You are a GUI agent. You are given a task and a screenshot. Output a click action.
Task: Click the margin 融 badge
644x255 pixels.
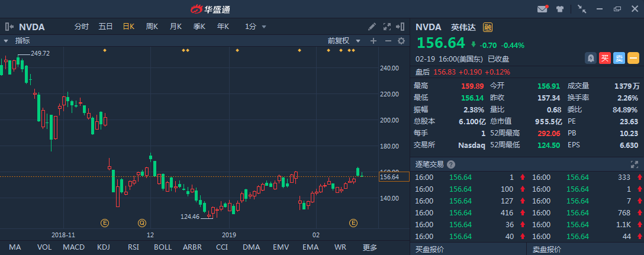(488, 28)
